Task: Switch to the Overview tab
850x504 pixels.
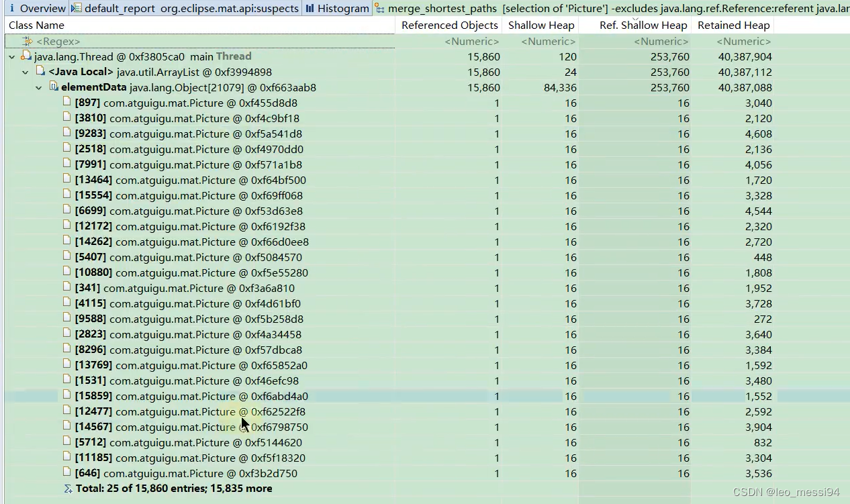Action: click(x=37, y=9)
